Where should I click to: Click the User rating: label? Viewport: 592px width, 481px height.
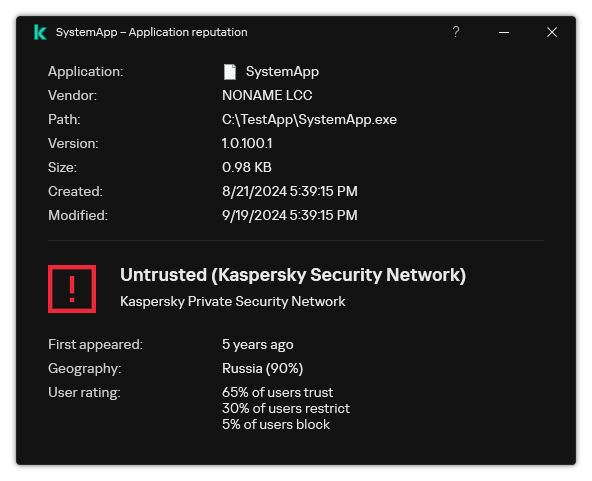[x=84, y=393]
